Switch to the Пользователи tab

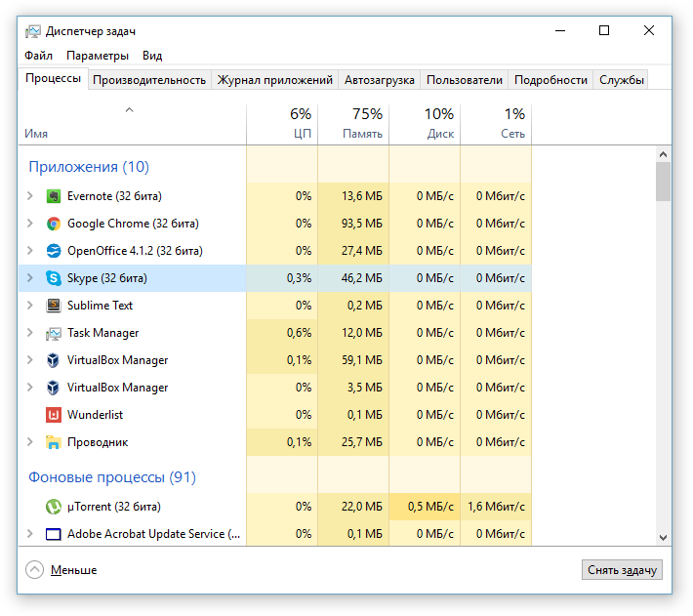pos(464,80)
